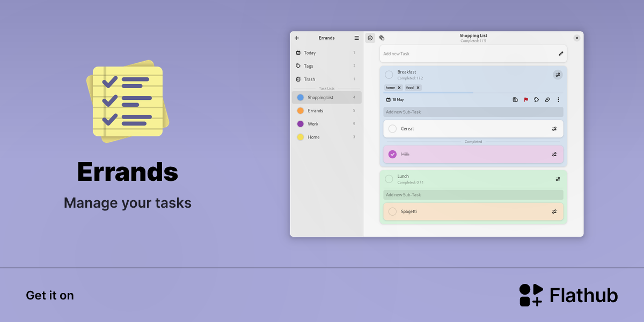Select the Errands task list
The height and width of the screenshot is (322, 644).
pyautogui.click(x=326, y=111)
